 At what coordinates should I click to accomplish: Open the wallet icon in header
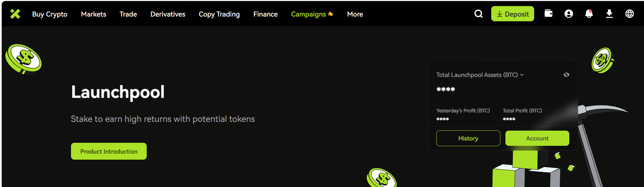point(548,14)
